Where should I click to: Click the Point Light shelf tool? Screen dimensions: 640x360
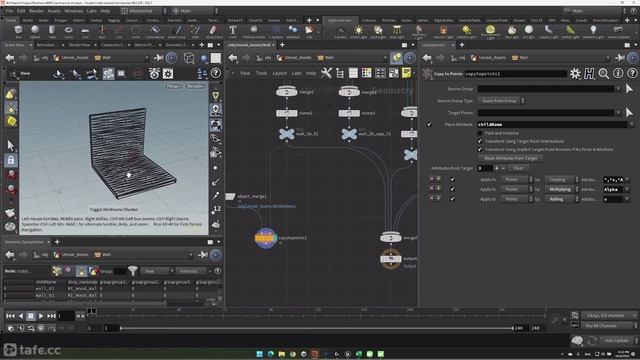pyautogui.click(x=358, y=31)
